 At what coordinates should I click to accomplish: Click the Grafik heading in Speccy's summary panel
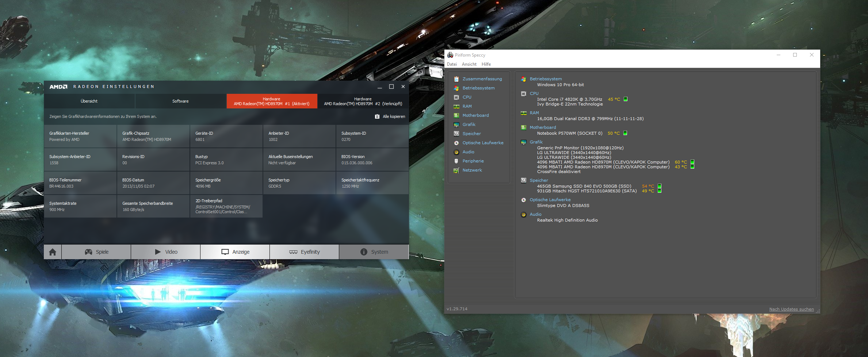[536, 142]
